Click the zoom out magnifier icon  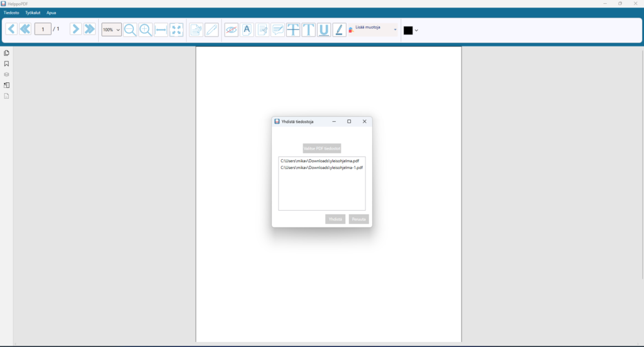[x=130, y=30]
